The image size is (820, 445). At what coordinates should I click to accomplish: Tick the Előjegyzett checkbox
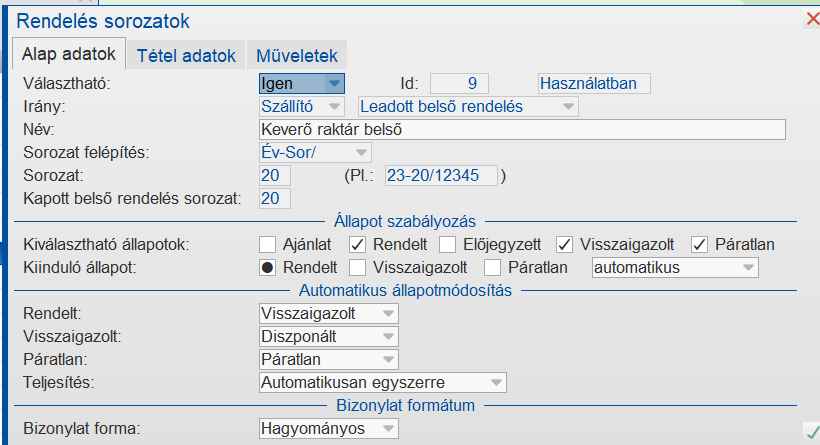tap(447, 243)
